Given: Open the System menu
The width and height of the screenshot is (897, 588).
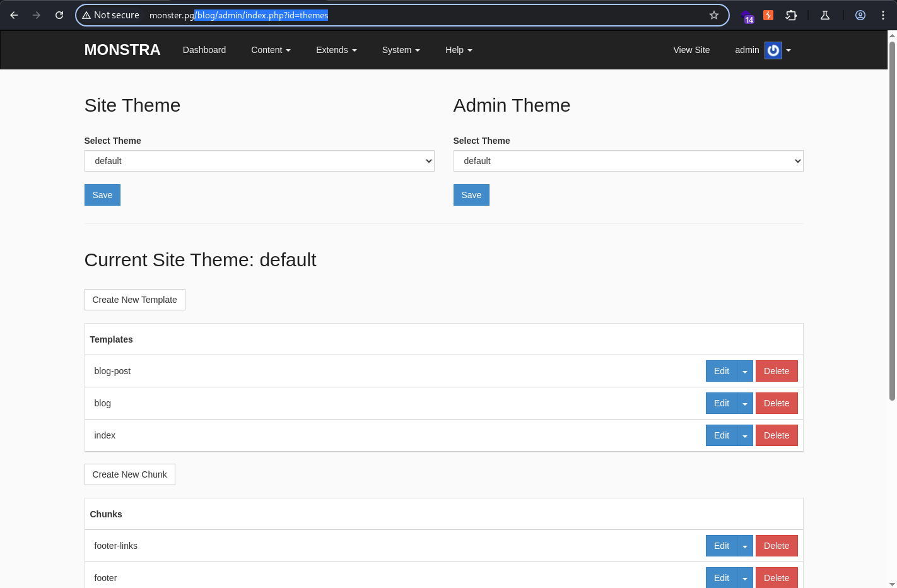Looking at the screenshot, I should (401, 50).
